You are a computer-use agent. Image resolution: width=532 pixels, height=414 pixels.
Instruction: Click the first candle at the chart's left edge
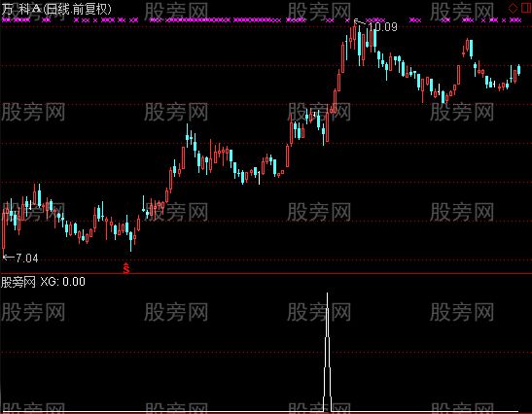4,233
